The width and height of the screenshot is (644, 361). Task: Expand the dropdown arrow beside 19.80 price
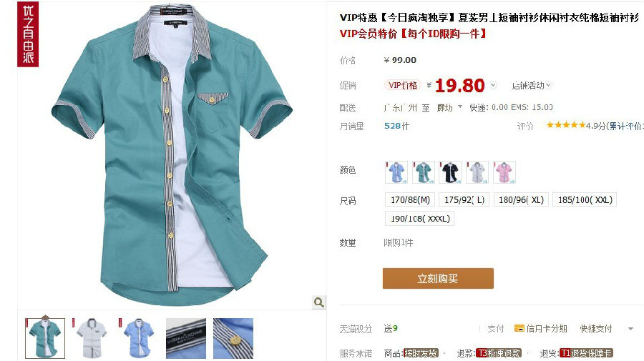click(493, 85)
